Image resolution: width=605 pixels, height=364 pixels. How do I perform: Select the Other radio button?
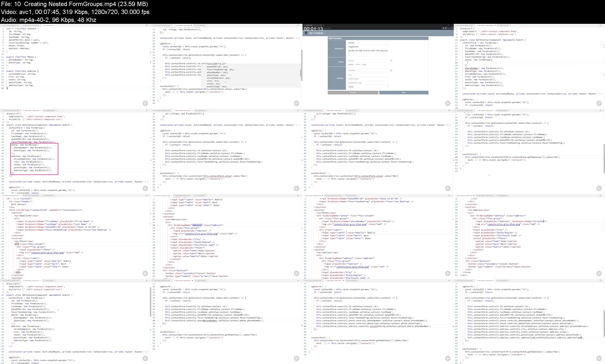tap(362, 64)
